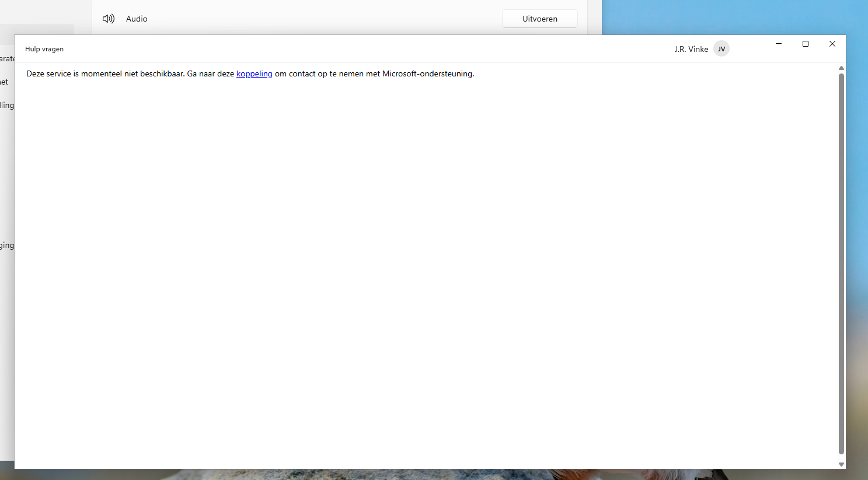Click the JV account avatar
Image resolution: width=868 pixels, height=480 pixels.
[x=721, y=49]
